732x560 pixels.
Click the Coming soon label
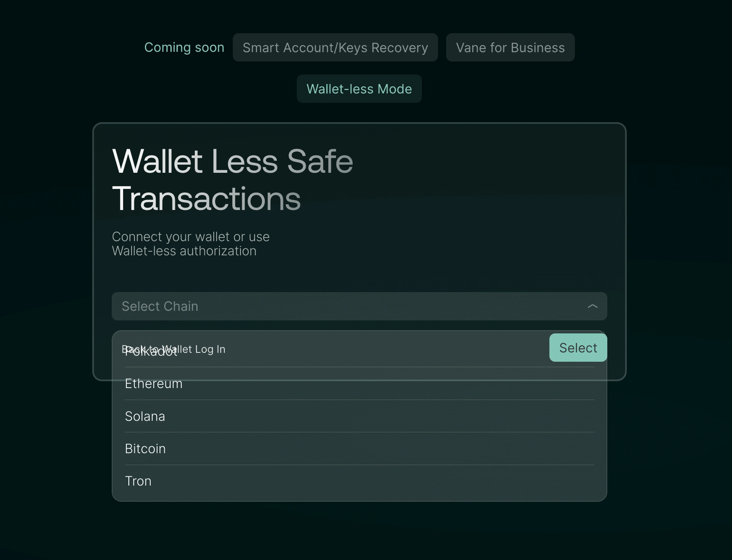(x=184, y=47)
